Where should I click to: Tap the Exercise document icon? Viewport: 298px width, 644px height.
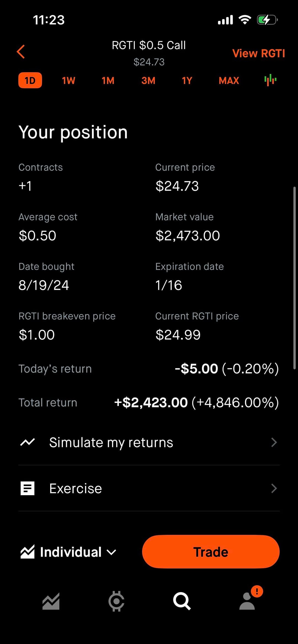click(x=28, y=488)
